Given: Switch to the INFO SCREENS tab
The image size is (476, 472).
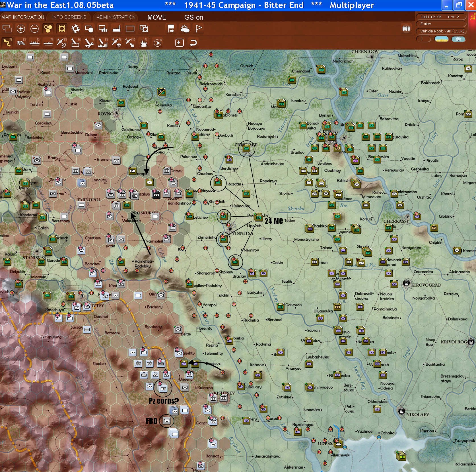Looking at the screenshot, I should [69, 17].
